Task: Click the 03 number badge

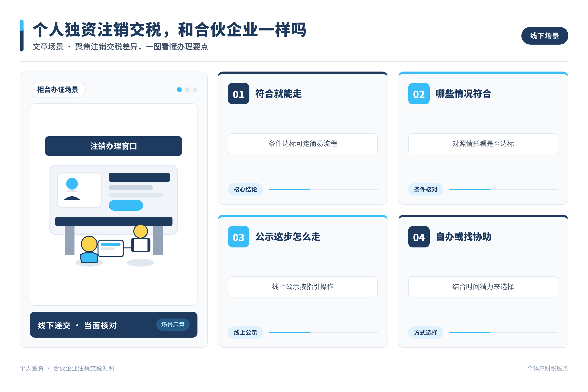Action: (x=238, y=237)
